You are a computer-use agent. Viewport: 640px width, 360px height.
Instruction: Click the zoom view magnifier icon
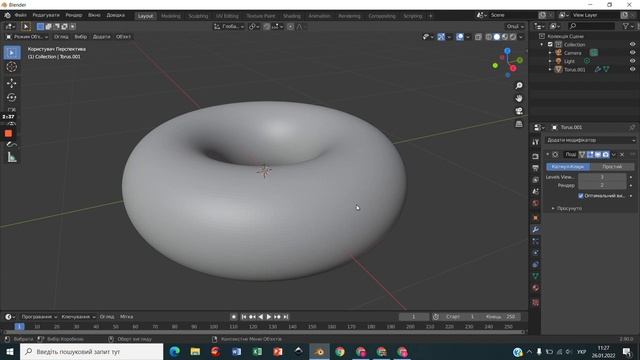coord(519,86)
